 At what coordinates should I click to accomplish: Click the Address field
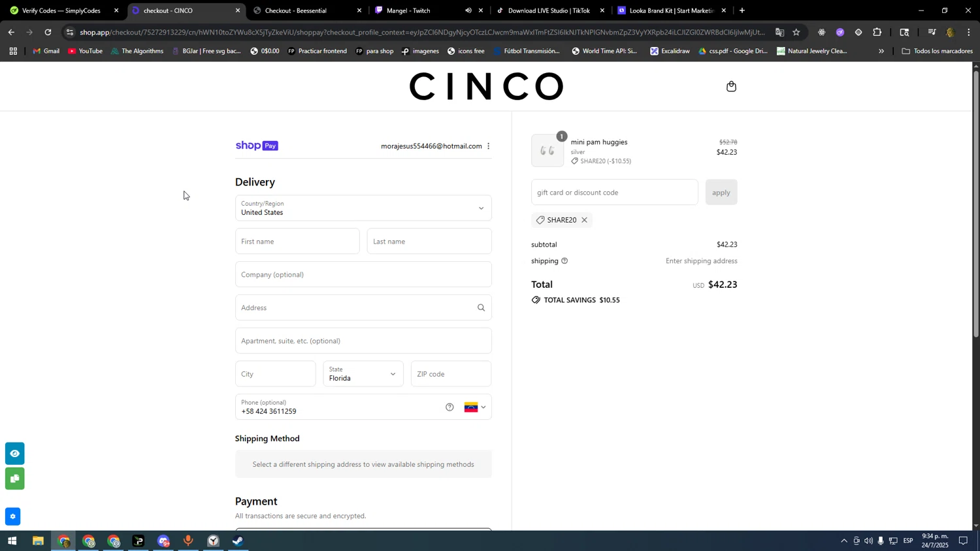pos(363,307)
